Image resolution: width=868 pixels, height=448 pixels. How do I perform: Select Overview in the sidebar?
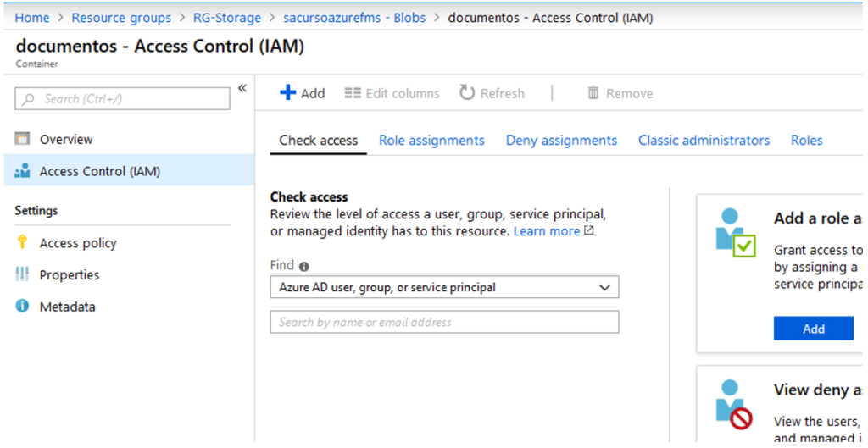(129, 139)
